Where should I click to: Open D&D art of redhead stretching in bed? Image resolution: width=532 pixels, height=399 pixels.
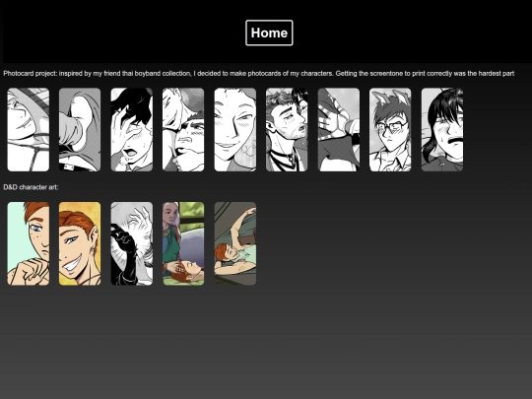[x=235, y=243]
